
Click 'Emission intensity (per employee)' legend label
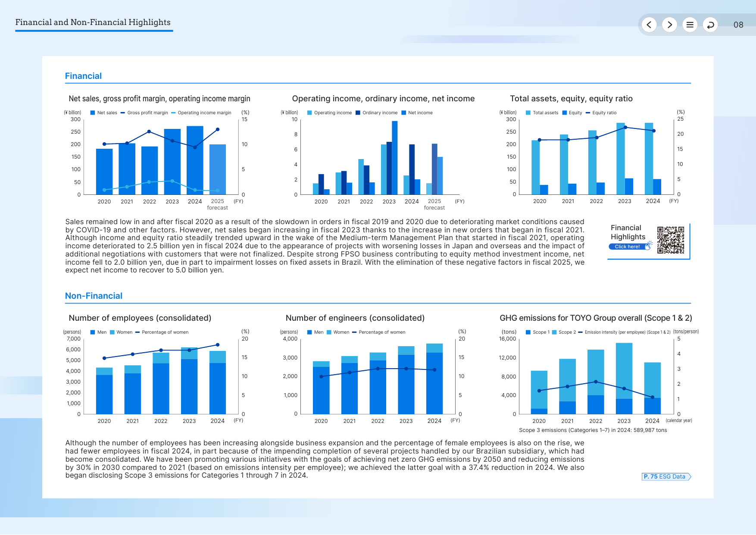click(x=628, y=332)
